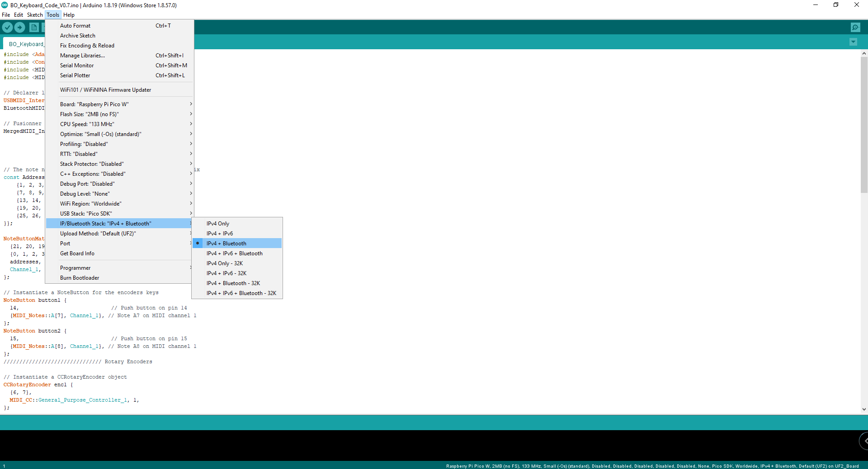
Task: Close the Tools menu via menu bar
Action: pyautogui.click(x=53, y=15)
